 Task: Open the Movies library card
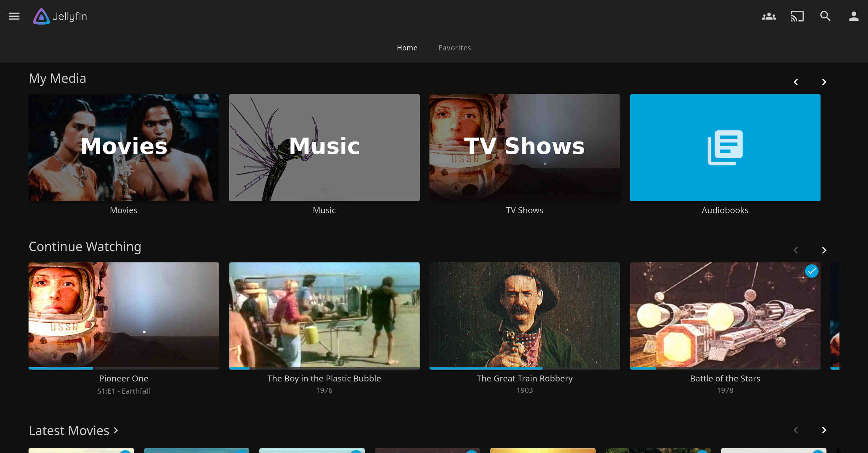123,148
